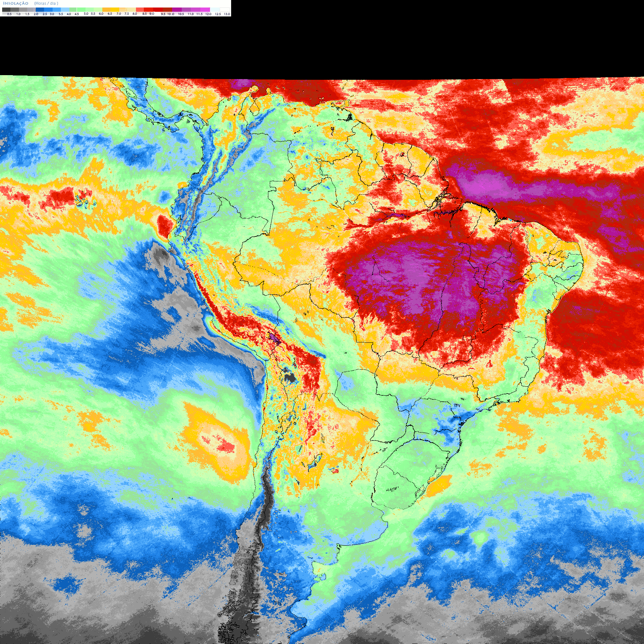Select the 2.0 legend value
Screen dimensions: 644x644
pos(36,14)
